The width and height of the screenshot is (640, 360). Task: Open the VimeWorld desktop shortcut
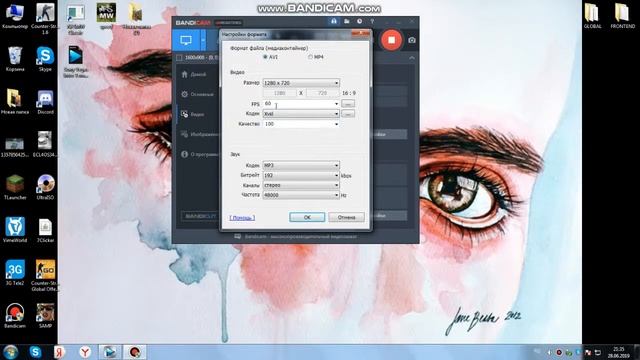pyautogui.click(x=15, y=229)
